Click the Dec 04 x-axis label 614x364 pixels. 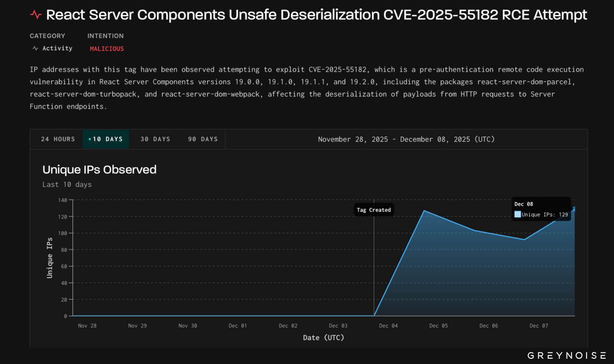[x=388, y=326]
